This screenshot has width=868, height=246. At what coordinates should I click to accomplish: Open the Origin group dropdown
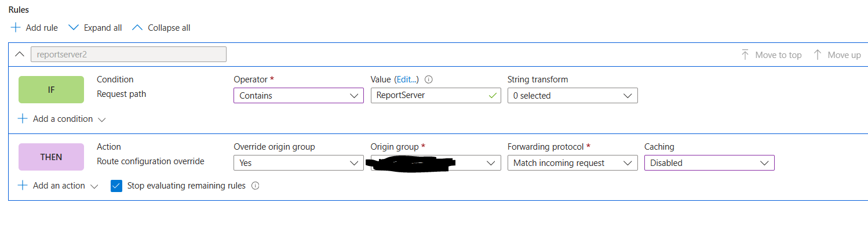coord(436,163)
